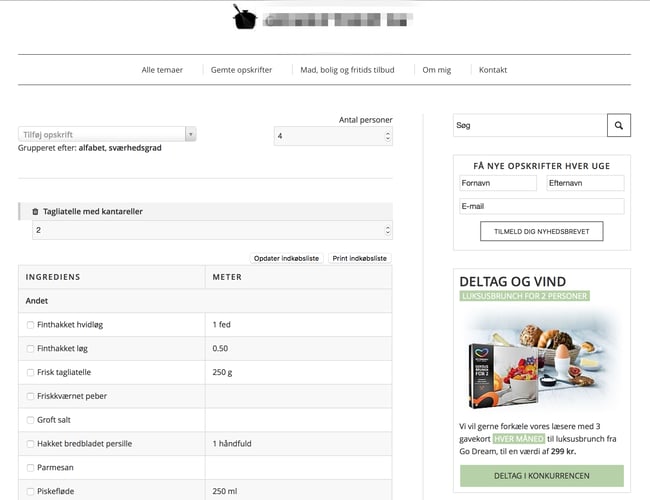Open the Alle temaer menu
Image resolution: width=650 pixels, height=500 pixels.
(162, 70)
